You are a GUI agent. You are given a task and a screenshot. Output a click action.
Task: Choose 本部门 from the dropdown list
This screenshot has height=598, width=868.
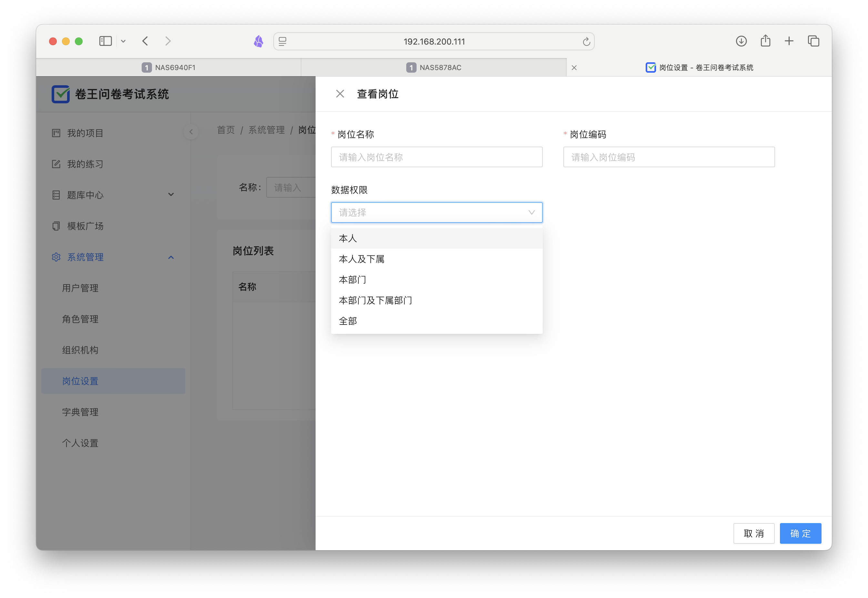click(437, 280)
